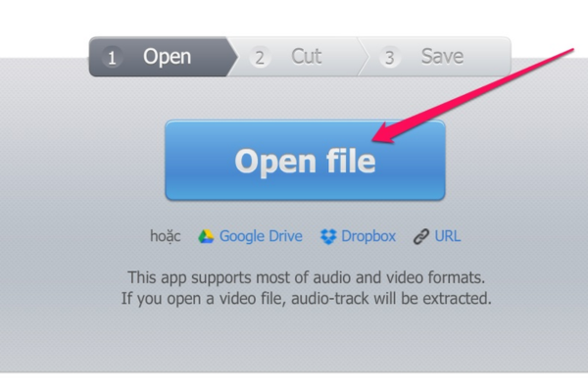This screenshot has width=588, height=392.
Task: Open the URL text link
Action: 448,236
